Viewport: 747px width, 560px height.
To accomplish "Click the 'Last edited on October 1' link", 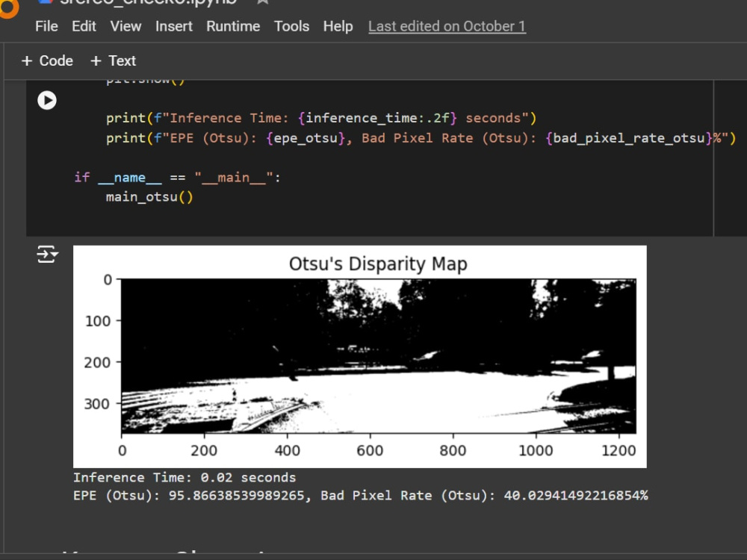I will (x=447, y=26).
